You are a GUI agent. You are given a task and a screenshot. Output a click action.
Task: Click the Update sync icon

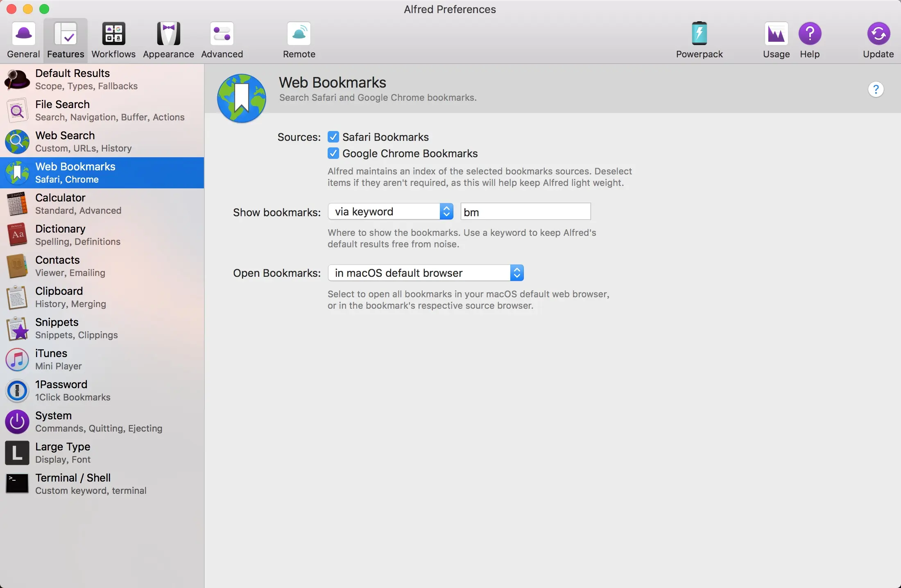pyautogui.click(x=878, y=34)
